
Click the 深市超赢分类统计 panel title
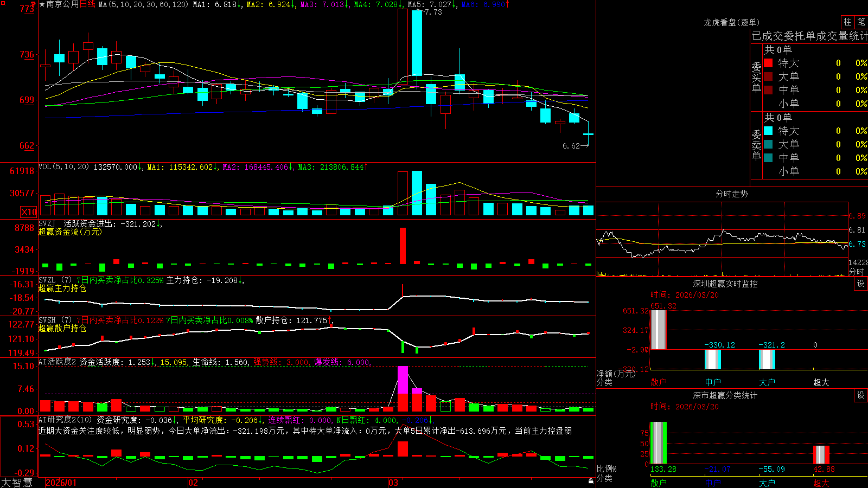(x=725, y=395)
